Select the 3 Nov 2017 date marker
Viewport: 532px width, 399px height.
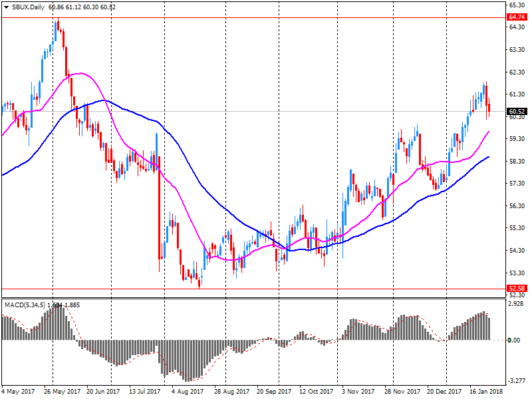tap(359, 392)
